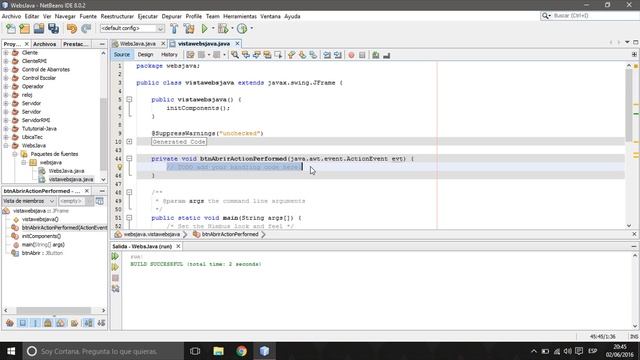The width and height of the screenshot is (640, 360).
Task: Toggle Show Static Members filter in Navigator
Action: coord(35,323)
